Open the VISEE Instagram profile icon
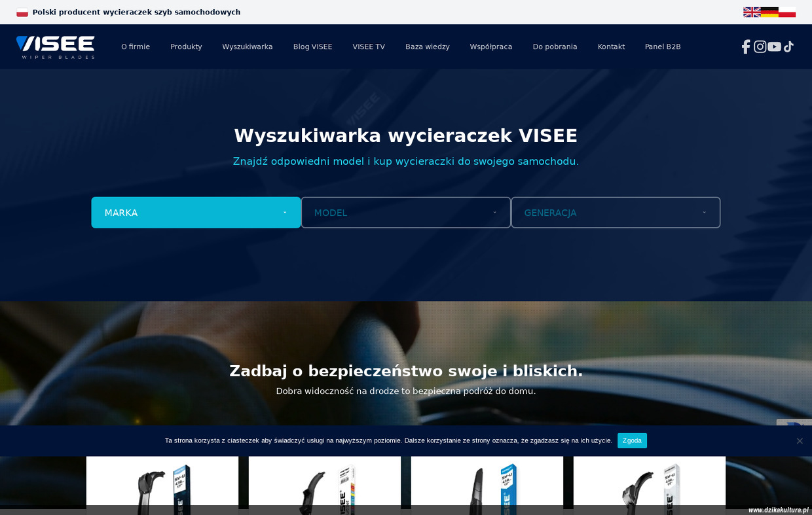The width and height of the screenshot is (812, 515). 760,46
